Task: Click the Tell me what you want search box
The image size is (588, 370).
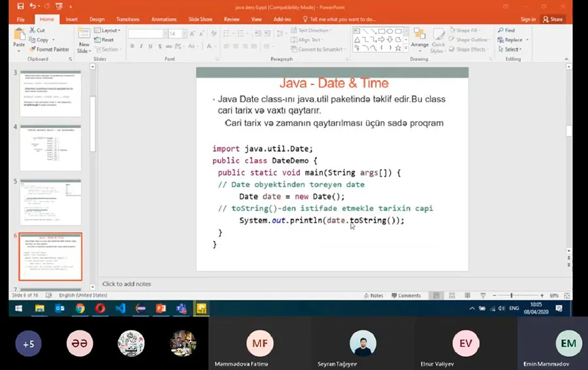Action: click(x=339, y=19)
